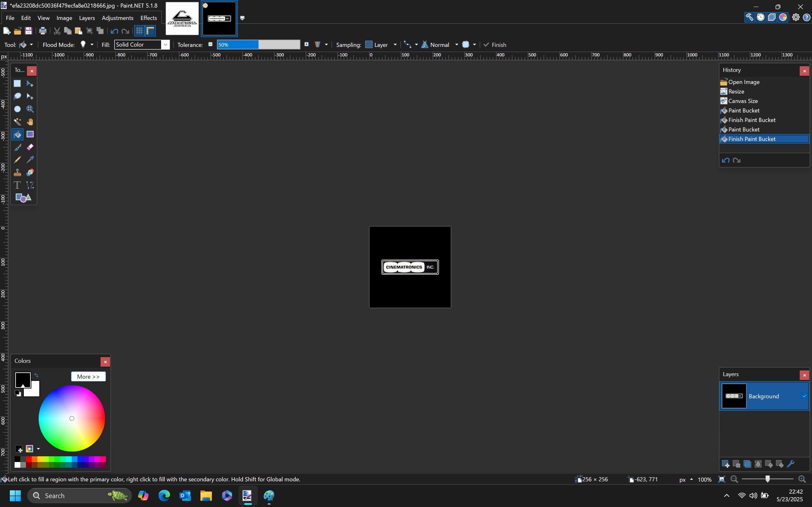This screenshot has width=812, height=507.
Task: Select the Ellipse Select tool
Action: [17, 109]
